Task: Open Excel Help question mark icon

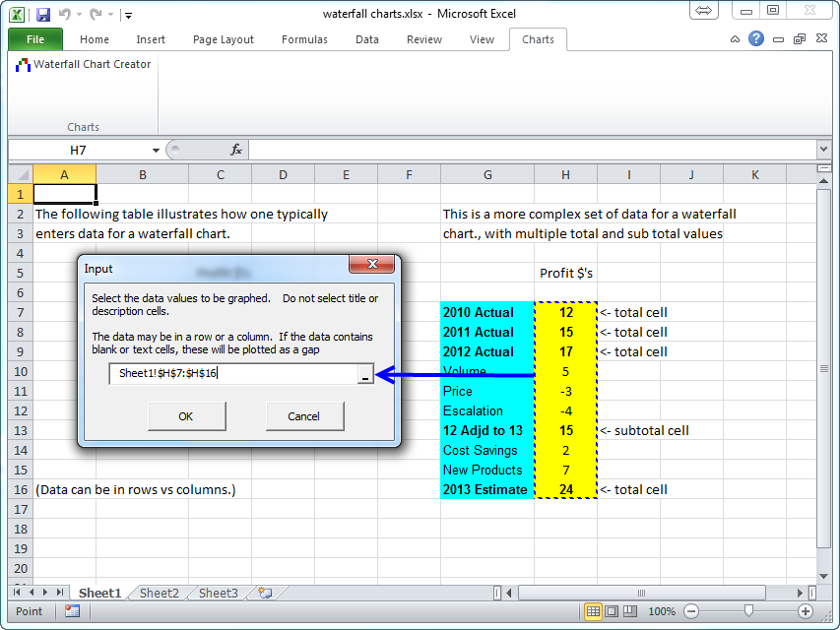Action: click(x=756, y=39)
